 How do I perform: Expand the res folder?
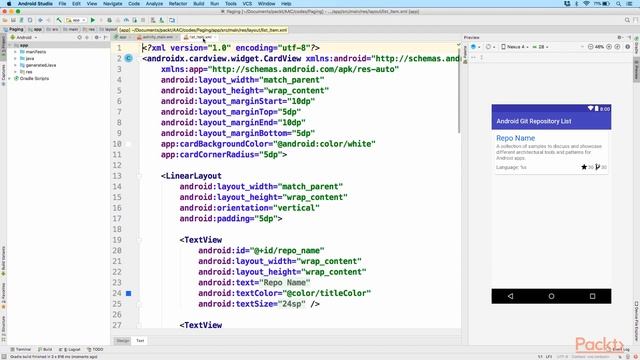point(16,71)
